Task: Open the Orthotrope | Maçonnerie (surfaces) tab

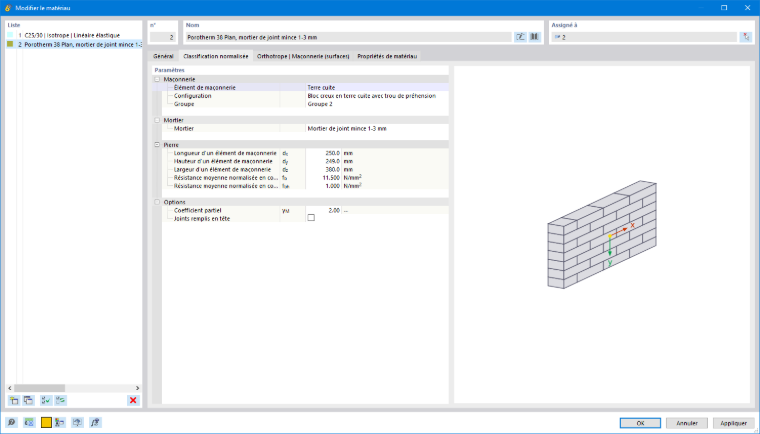Action: [303, 56]
